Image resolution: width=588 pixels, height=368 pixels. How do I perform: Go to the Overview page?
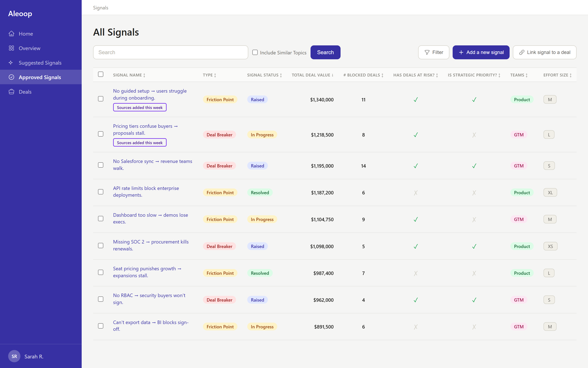tap(41, 48)
